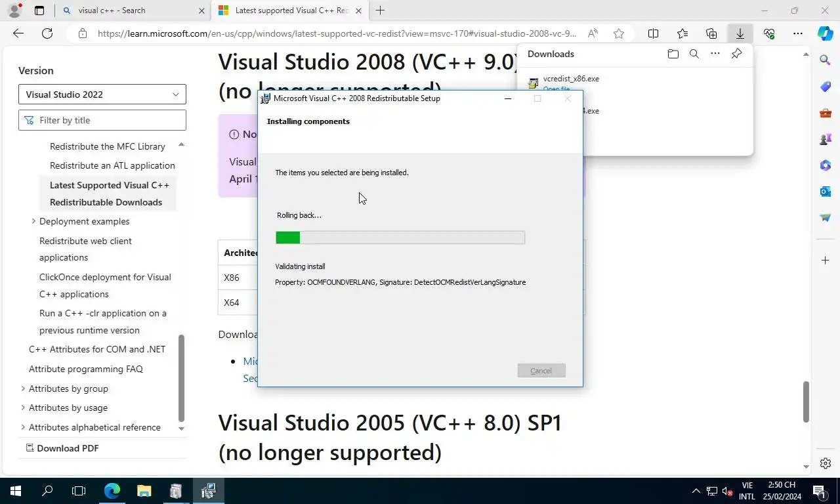This screenshot has width=840, height=504.
Task: Open C++ Attributes for COM and .NET
Action: (x=97, y=349)
